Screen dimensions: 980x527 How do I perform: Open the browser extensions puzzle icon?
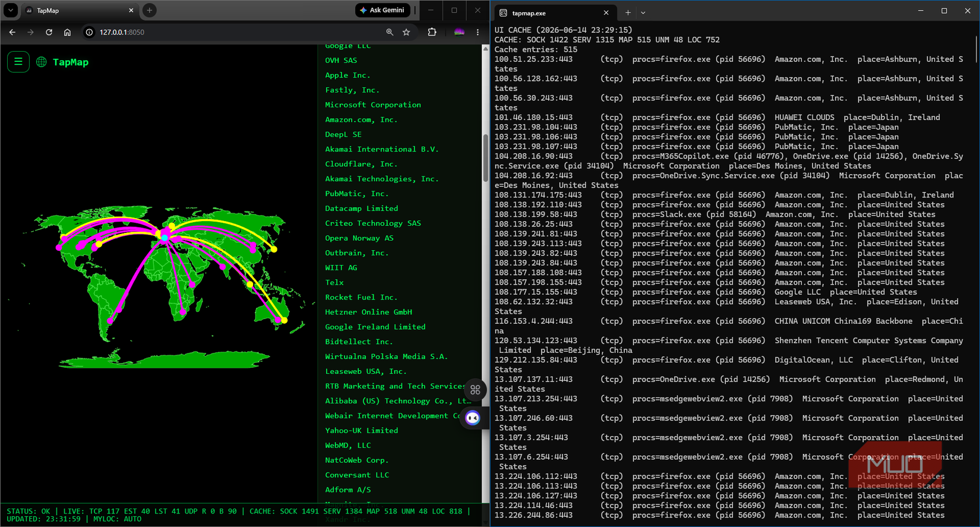(432, 32)
